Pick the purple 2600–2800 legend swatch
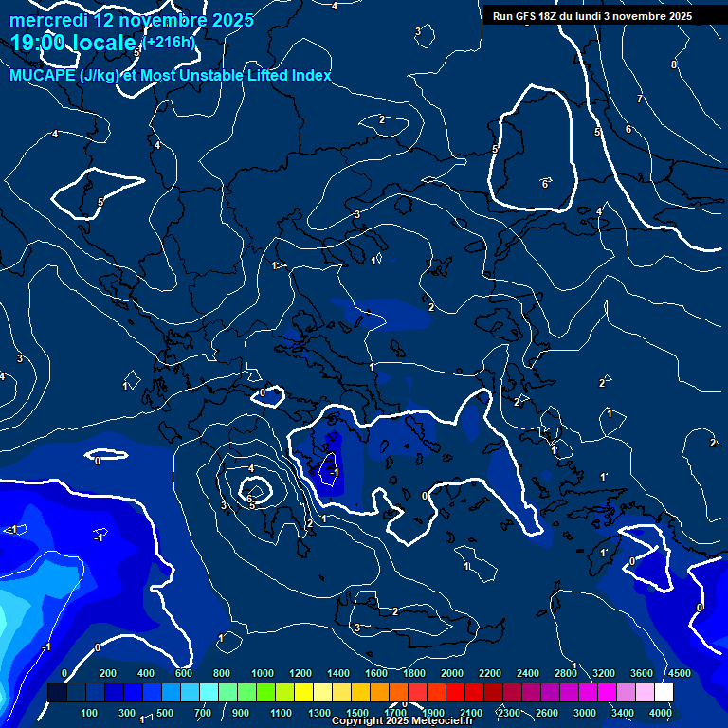The height and width of the screenshot is (728, 728). click(550, 692)
